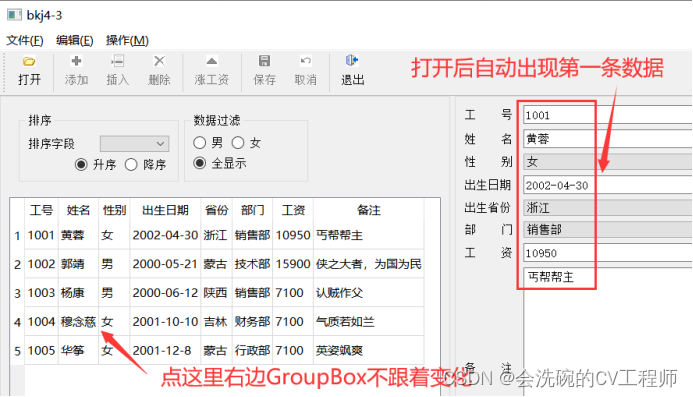
Task: Filter data by 女 radio button
Action: coord(238,142)
